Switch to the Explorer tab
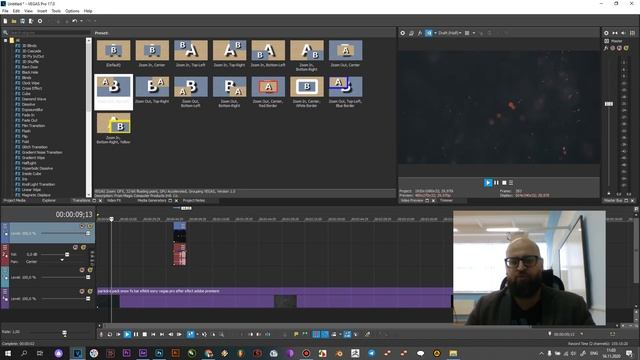Viewport: 640px width, 360px height. [x=49, y=200]
